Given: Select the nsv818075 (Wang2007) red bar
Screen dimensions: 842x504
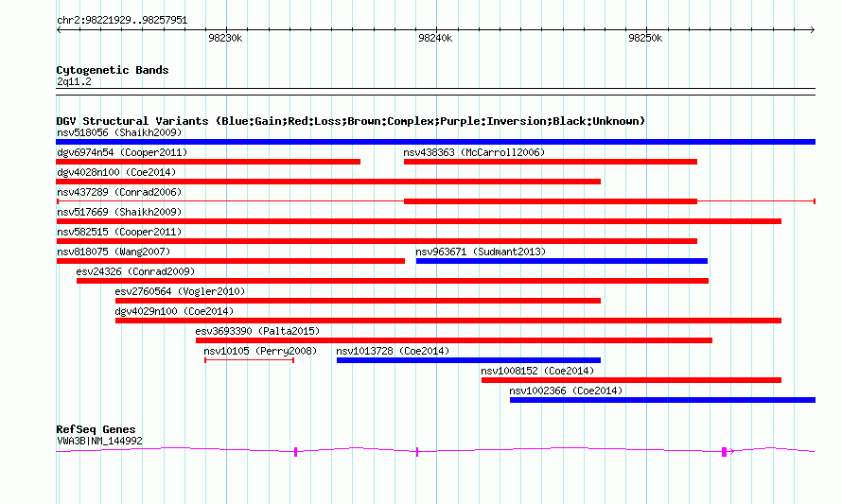Looking at the screenshot, I should (x=231, y=261).
